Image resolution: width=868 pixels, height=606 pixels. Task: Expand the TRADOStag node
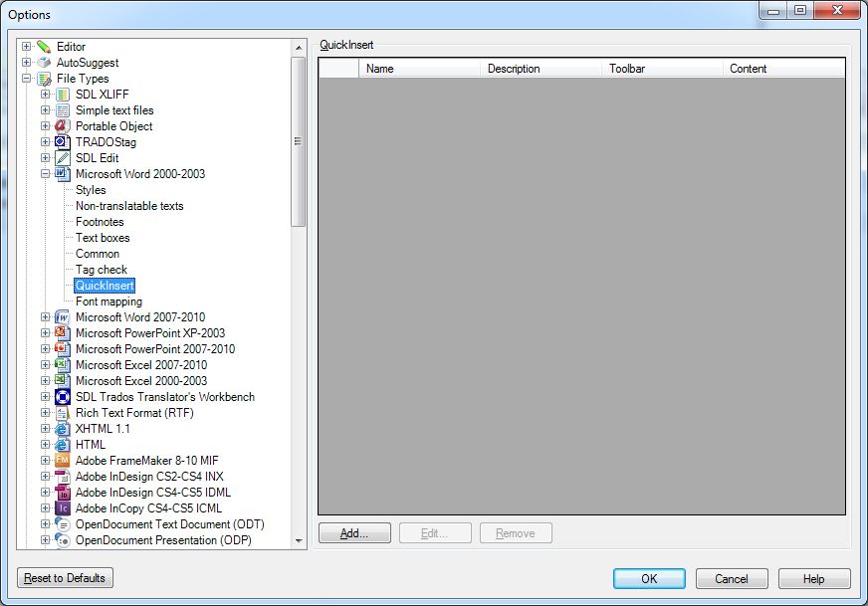coord(46,142)
